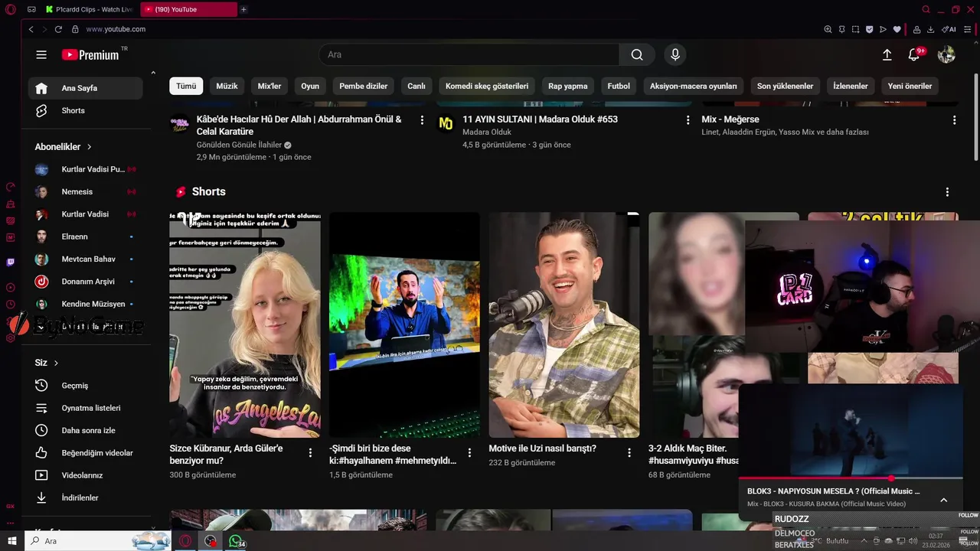The width and height of the screenshot is (980, 551).
Task: Open options for 11 AYIN SULTANI video
Action: click(688, 120)
